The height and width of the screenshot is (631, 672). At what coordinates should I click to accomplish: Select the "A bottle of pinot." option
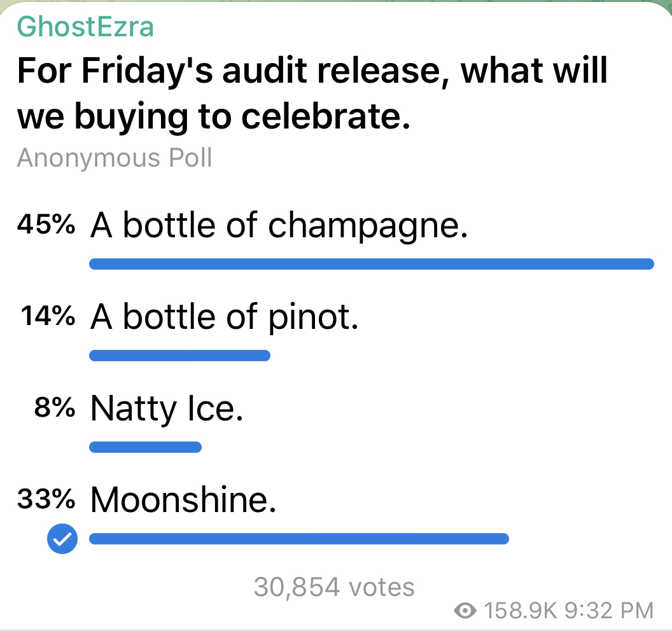pos(225,316)
